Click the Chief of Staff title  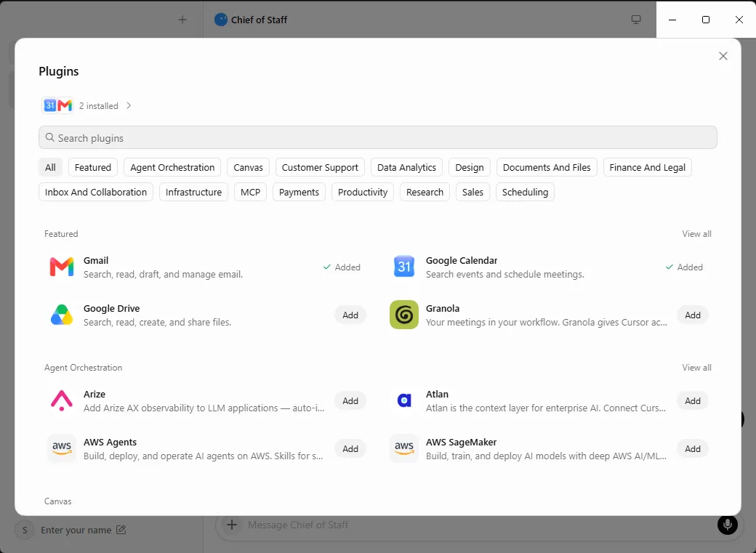(259, 20)
